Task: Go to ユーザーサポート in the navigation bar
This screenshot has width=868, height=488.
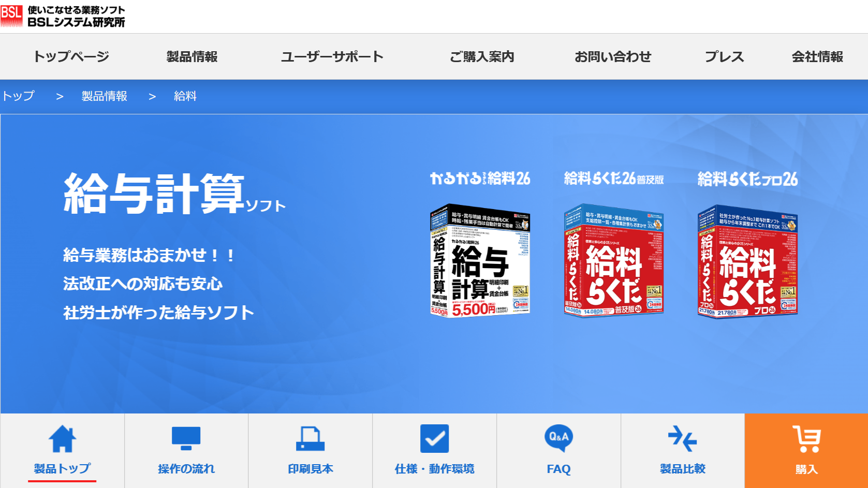Action: (x=332, y=56)
